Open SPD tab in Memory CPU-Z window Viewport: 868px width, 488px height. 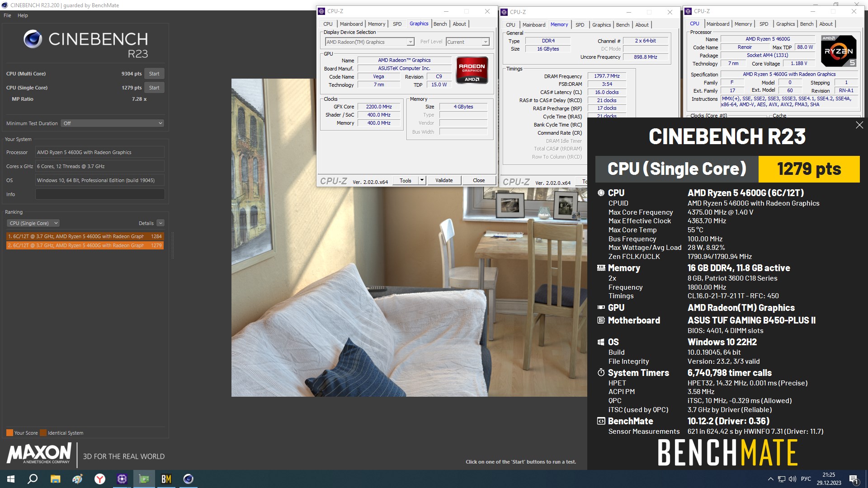580,25
